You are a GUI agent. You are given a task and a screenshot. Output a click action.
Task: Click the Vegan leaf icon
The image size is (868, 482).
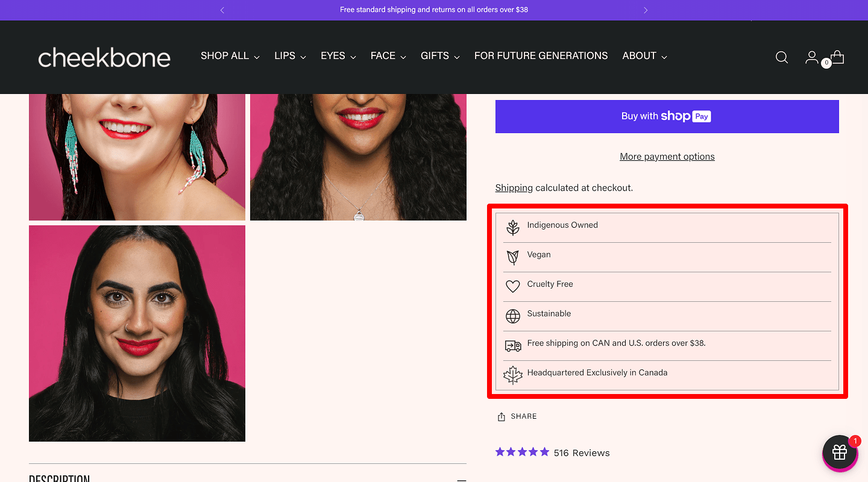[513, 257]
